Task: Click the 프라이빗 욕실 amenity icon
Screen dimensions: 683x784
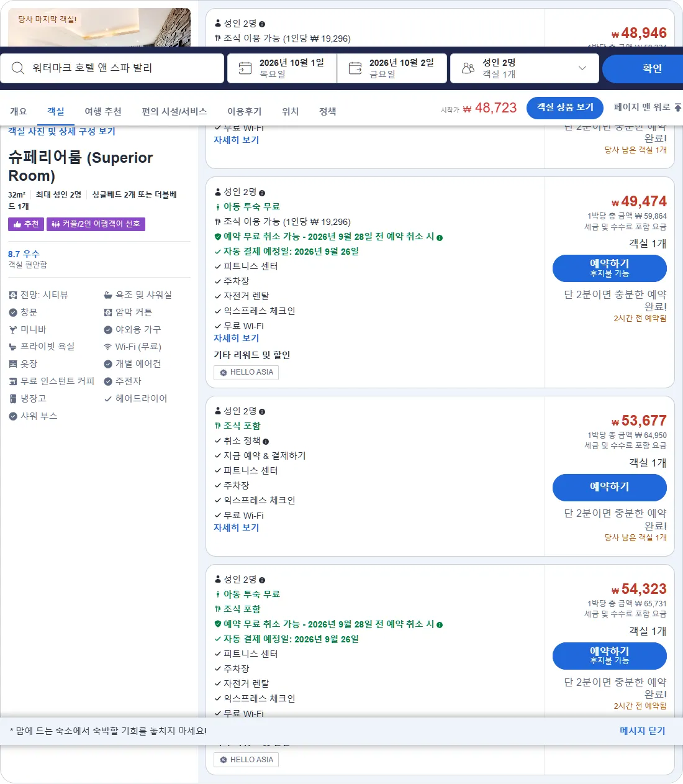Action: 13,347
